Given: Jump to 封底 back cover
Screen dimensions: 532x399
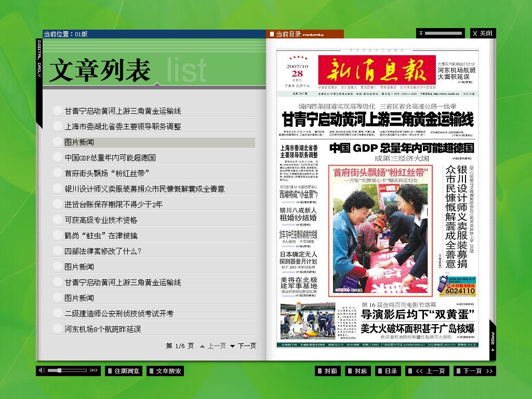Looking at the screenshot, I should (x=357, y=371).
